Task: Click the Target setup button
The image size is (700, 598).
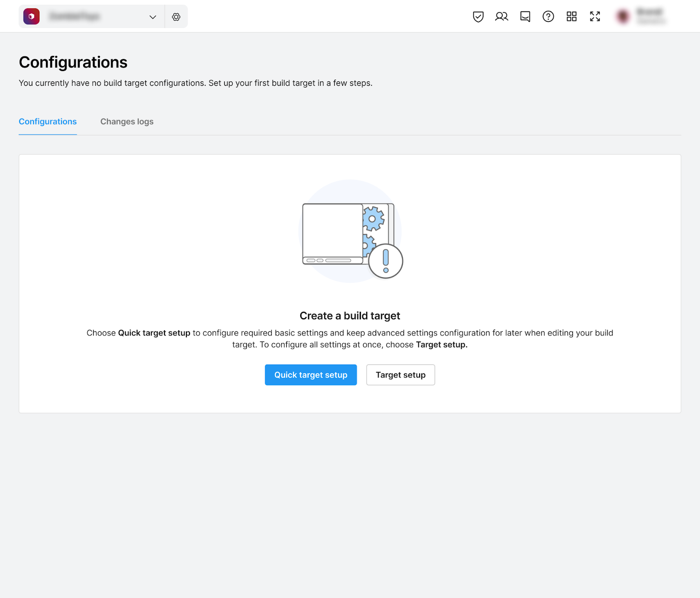Action: click(x=400, y=375)
